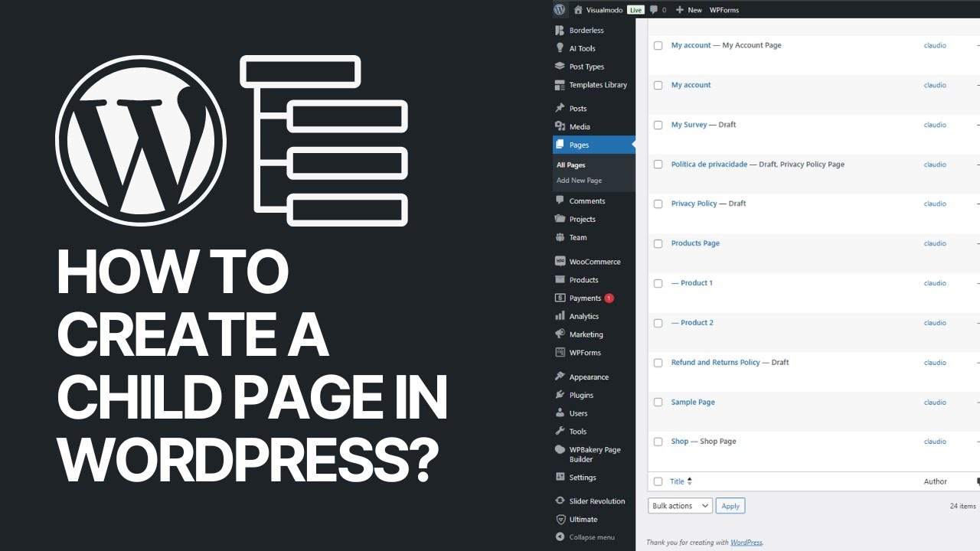Click the Tools wrench icon
The width and height of the screenshot is (980, 551).
pos(560,432)
